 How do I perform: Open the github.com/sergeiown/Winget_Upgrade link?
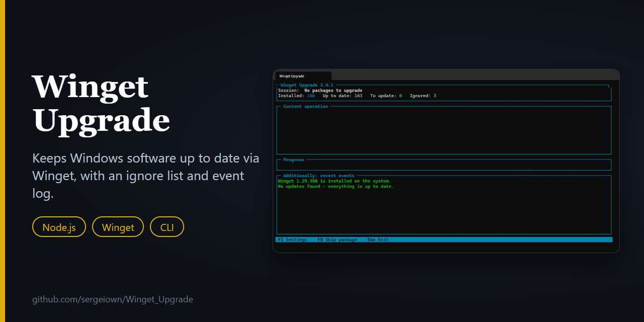pos(113,299)
